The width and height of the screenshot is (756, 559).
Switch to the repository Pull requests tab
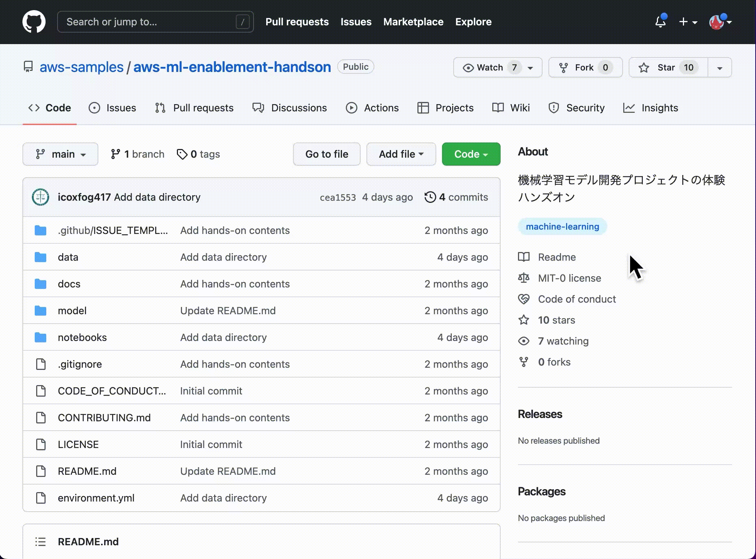[x=194, y=108]
